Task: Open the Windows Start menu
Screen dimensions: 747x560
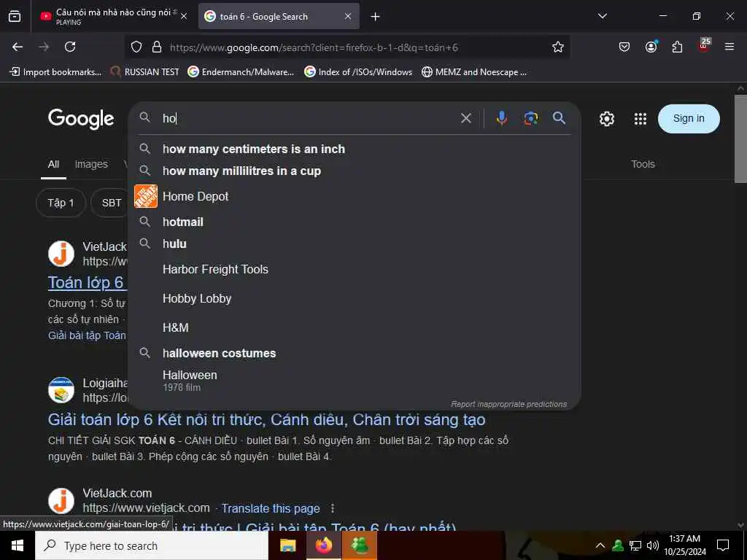Action: coord(18,545)
